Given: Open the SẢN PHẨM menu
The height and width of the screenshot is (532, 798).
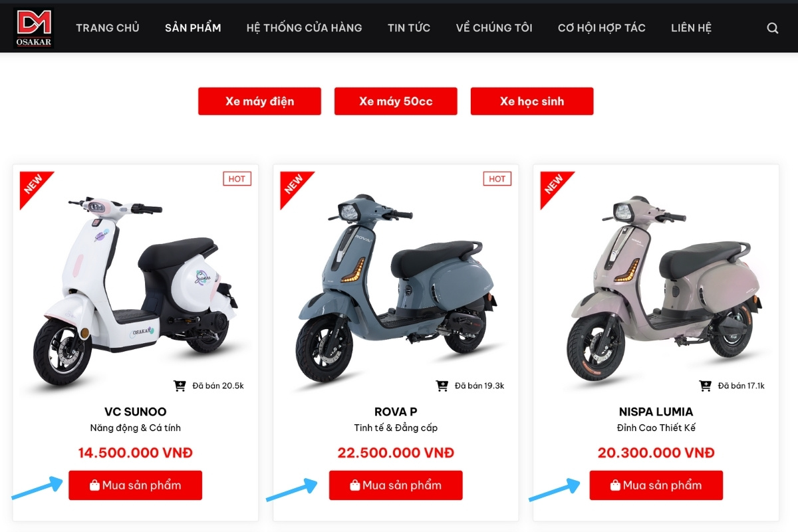Looking at the screenshot, I should pyautogui.click(x=193, y=28).
